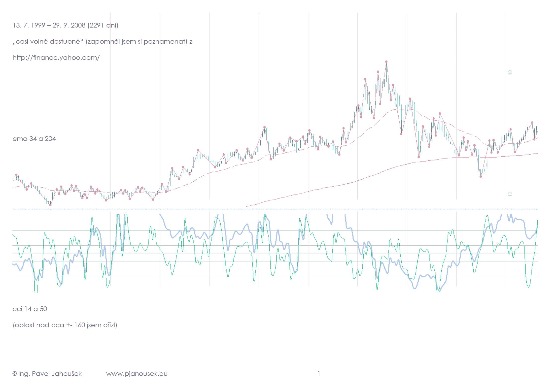The width and height of the screenshot is (555, 392).
Task: Click the lowest price marker at chart start
Action: point(50,205)
